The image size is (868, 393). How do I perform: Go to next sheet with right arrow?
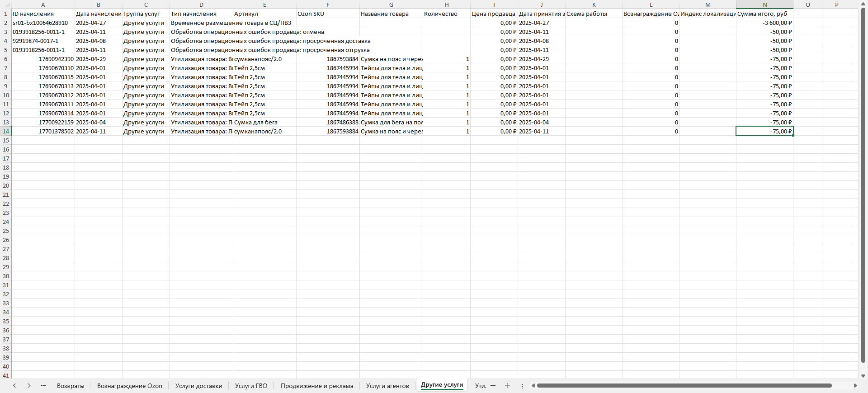click(29, 386)
